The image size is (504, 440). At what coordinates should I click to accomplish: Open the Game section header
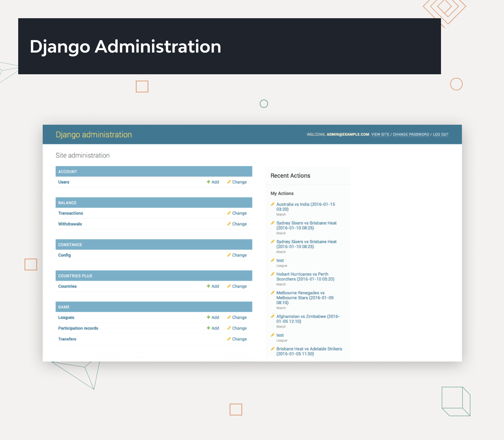(x=64, y=307)
